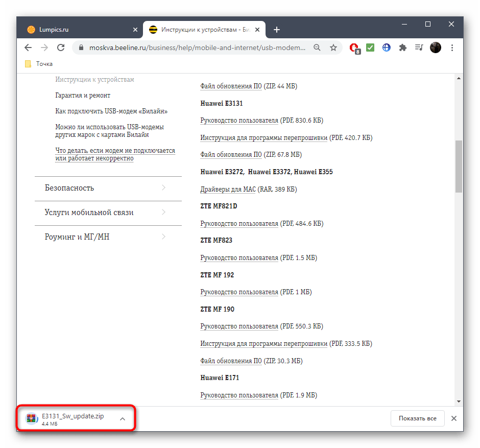Open the zoom magnifier in address bar
The height and width of the screenshot is (448, 480).
(317, 48)
